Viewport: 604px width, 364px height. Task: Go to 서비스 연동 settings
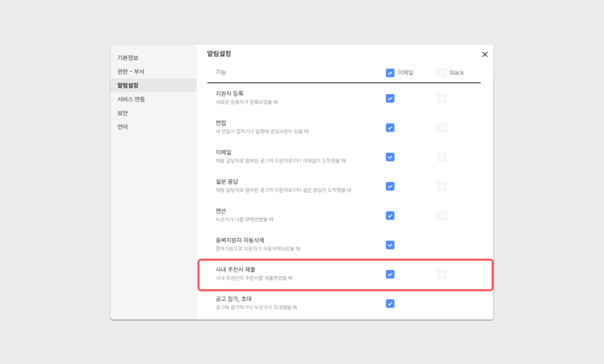pos(131,99)
